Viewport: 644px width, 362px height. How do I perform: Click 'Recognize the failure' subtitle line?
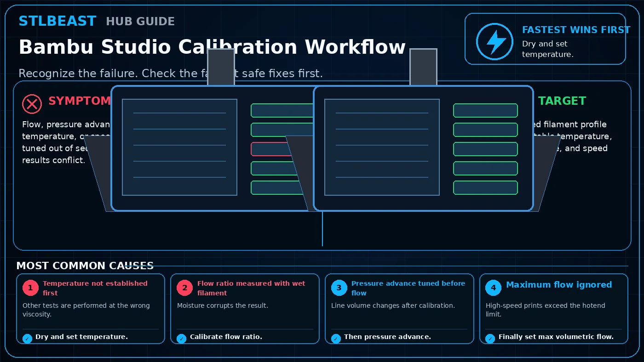click(171, 74)
